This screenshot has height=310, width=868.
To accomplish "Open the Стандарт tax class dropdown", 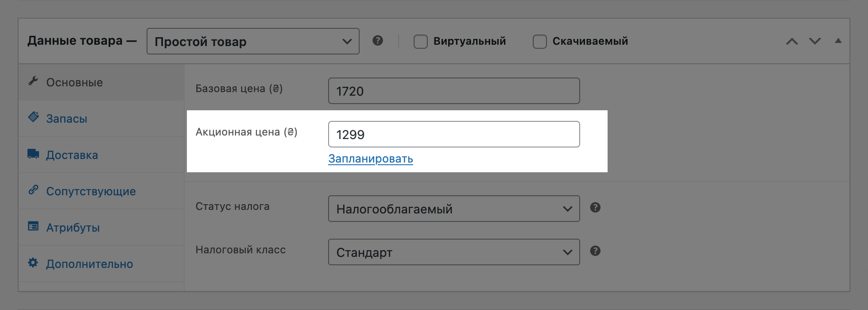I will pos(454,252).
